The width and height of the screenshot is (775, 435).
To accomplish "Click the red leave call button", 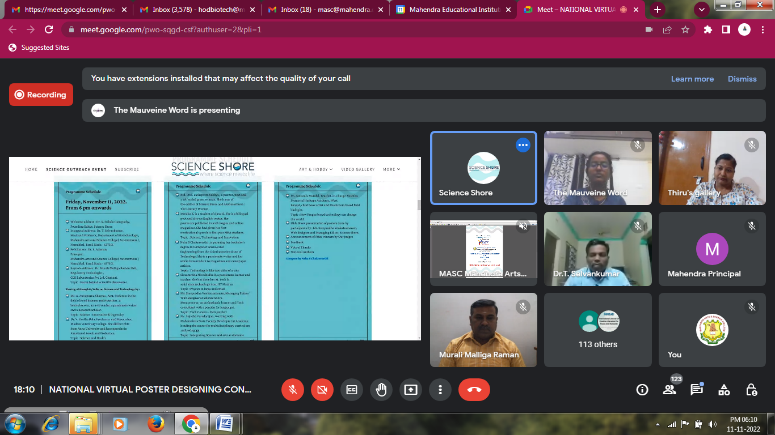I will [474, 389].
